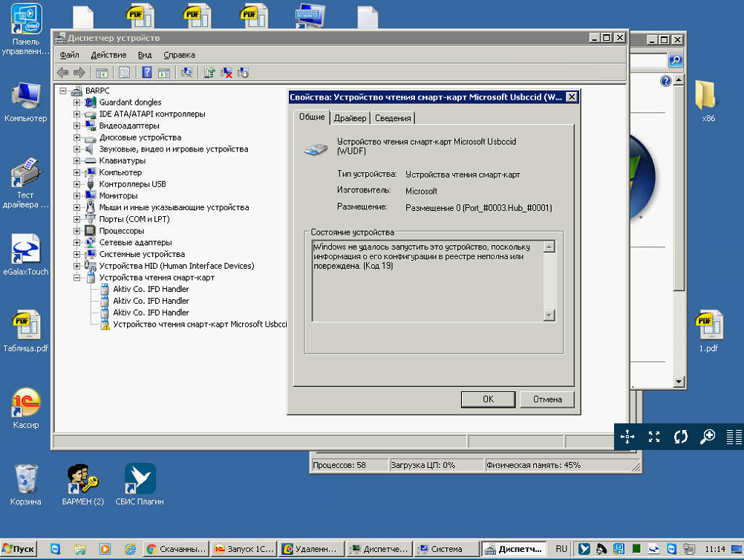The height and width of the screenshot is (560, 744).
Task: Click the update driver toolbar icon
Action: tap(209, 72)
